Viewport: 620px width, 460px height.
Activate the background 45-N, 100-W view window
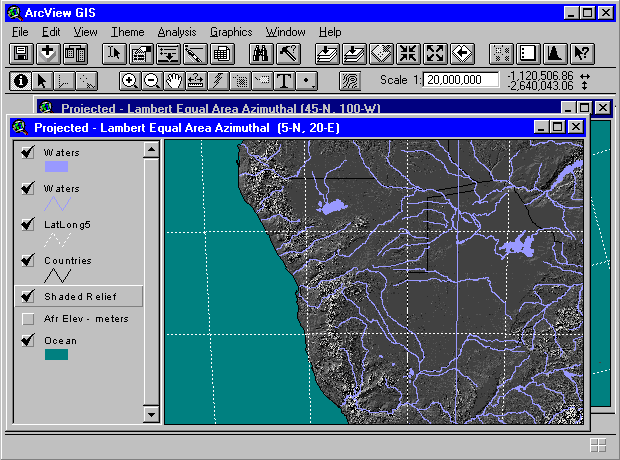[x=297, y=107]
